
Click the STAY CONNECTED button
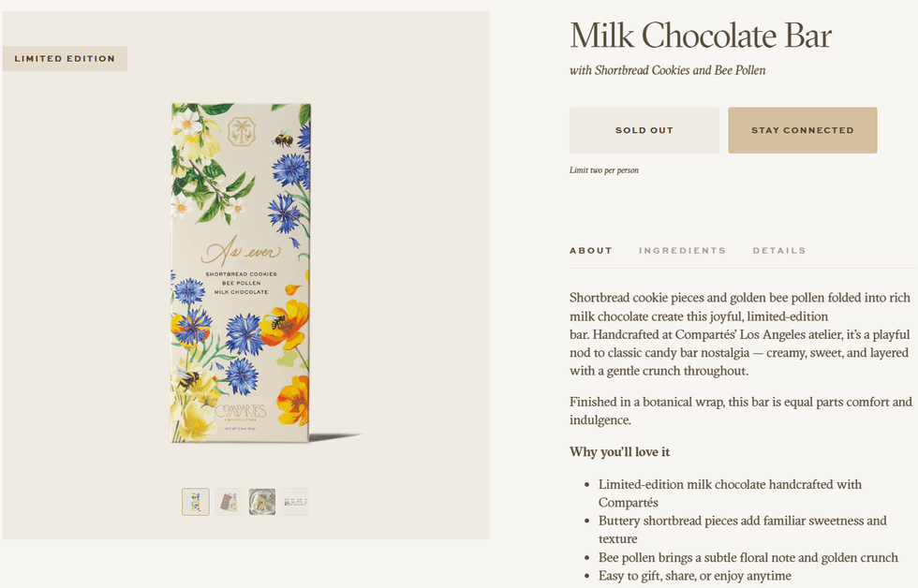pyautogui.click(x=802, y=130)
